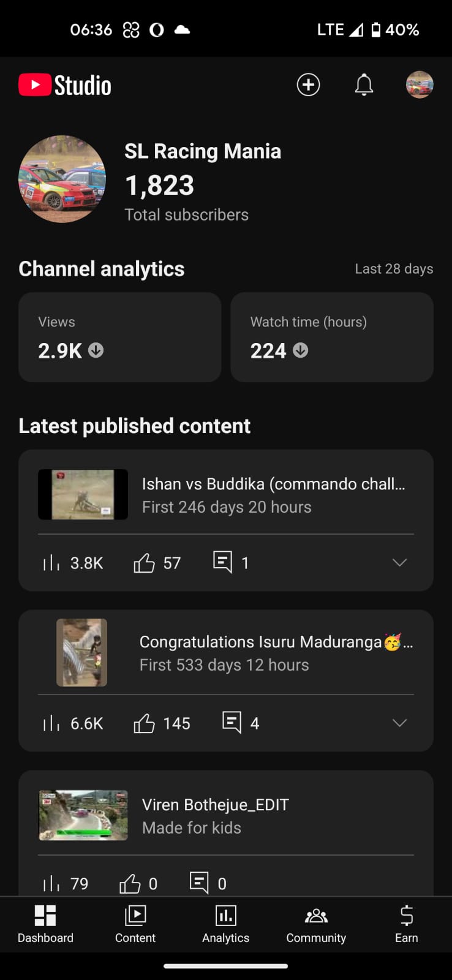Tap views bar icon on Ishan vs Buddika
The width and height of the screenshot is (452, 980).
pyautogui.click(x=51, y=562)
